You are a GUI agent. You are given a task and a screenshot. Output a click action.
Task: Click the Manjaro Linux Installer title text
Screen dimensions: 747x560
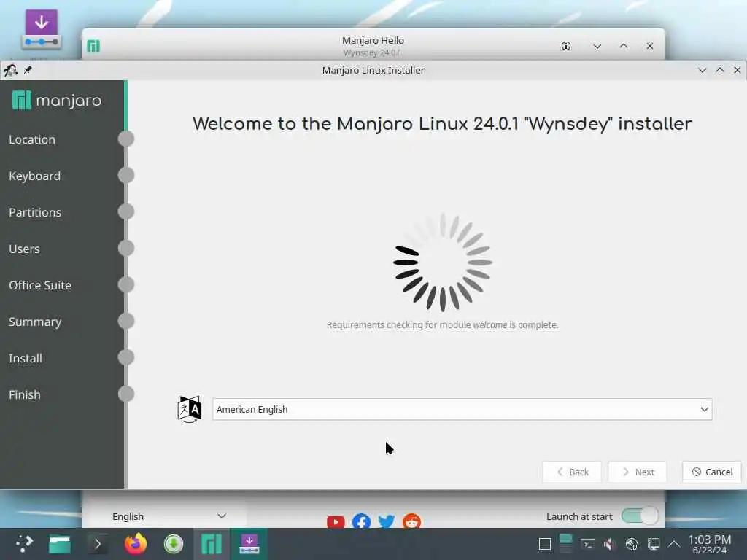pyautogui.click(x=373, y=71)
